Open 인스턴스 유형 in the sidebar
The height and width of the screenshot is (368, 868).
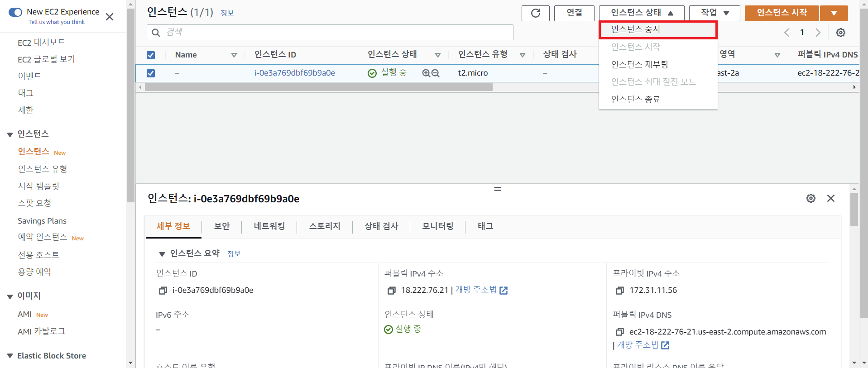click(x=43, y=169)
